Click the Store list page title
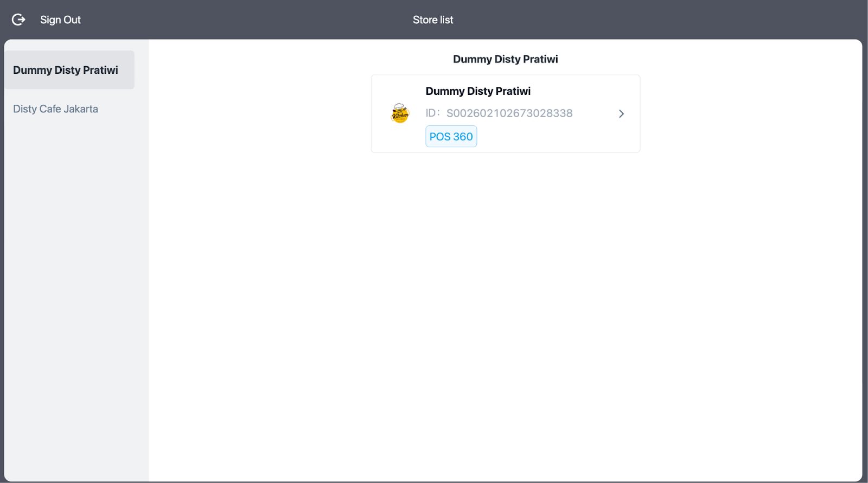 point(432,20)
